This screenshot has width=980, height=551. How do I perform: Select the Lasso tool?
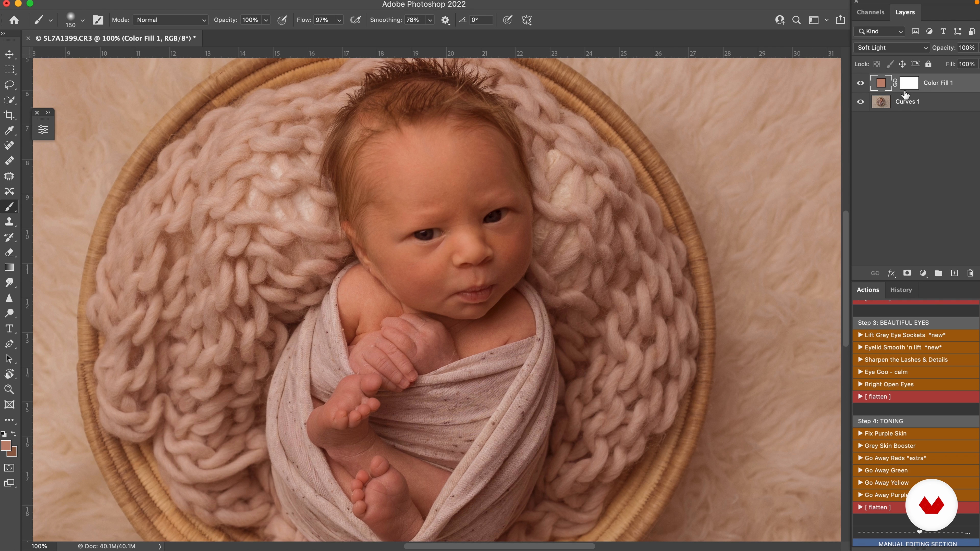(x=9, y=85)
